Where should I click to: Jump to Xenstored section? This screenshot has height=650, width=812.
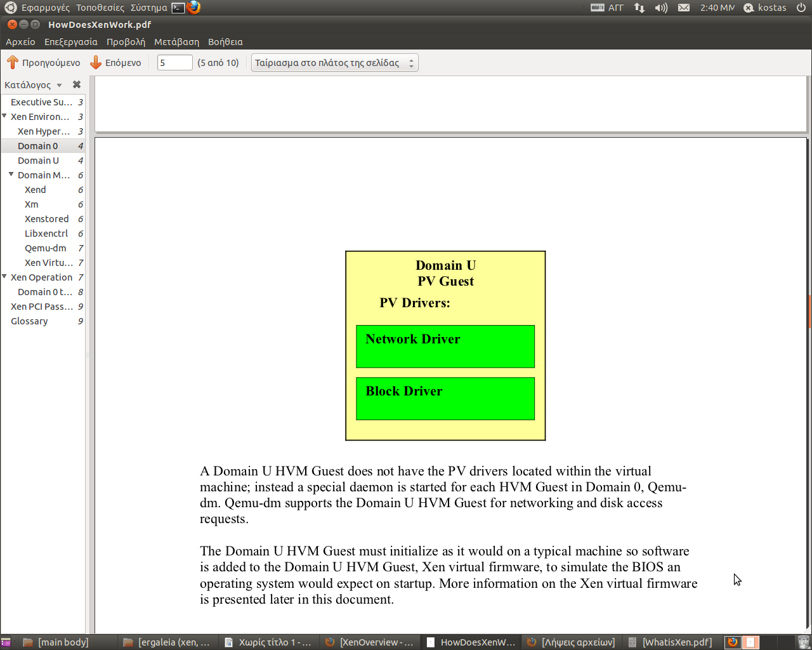(43, 219)
